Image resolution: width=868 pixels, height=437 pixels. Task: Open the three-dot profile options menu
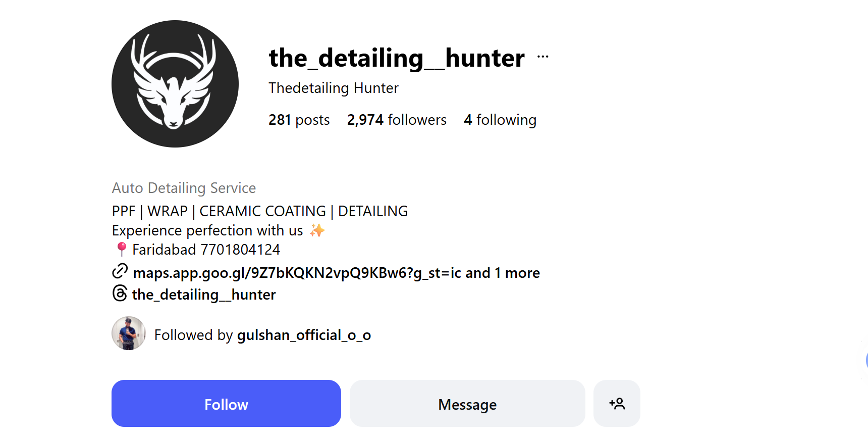tap(543, 57)
